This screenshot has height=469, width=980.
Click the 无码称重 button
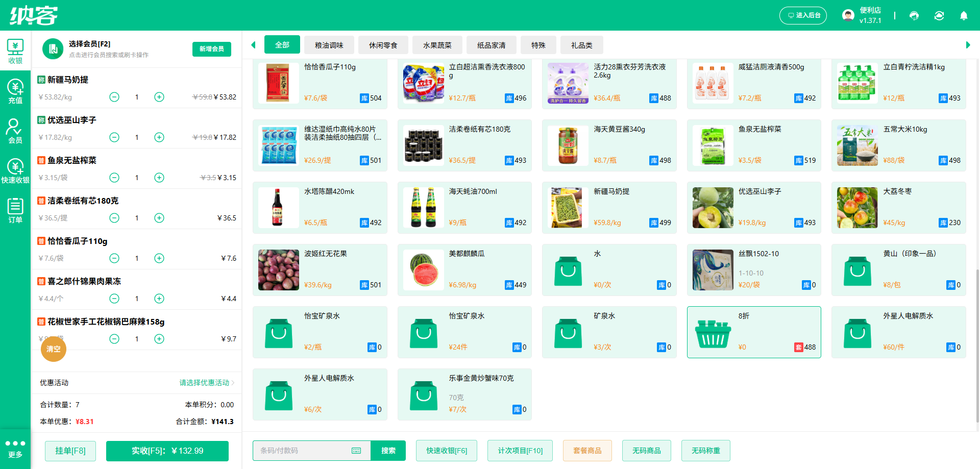click(x=706, y=451)
